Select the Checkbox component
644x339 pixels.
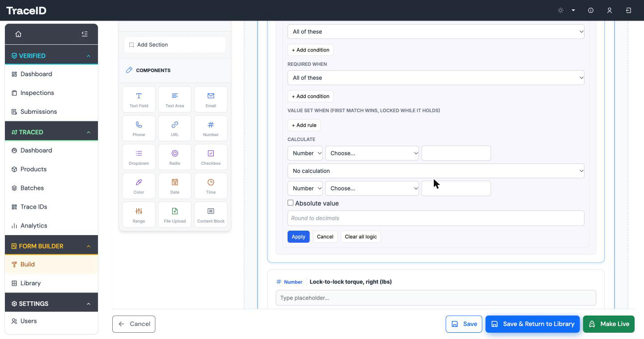click(x=211, y=157)
